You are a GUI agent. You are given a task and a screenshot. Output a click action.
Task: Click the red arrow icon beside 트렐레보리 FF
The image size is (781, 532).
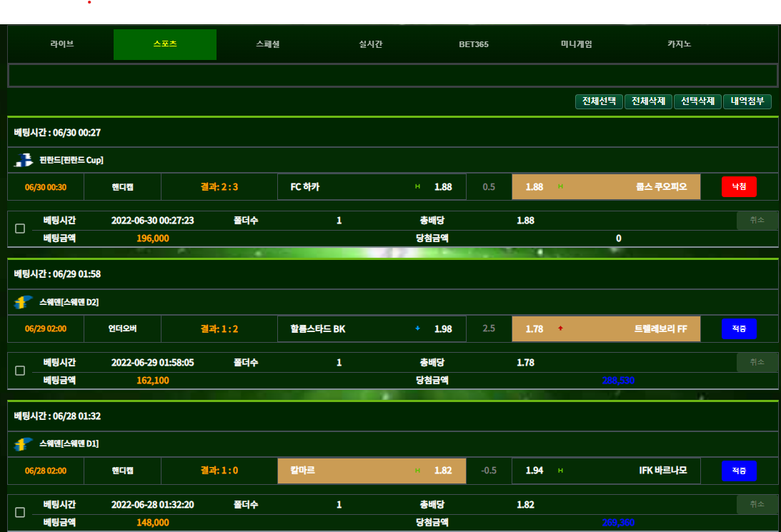pos(560,329)
